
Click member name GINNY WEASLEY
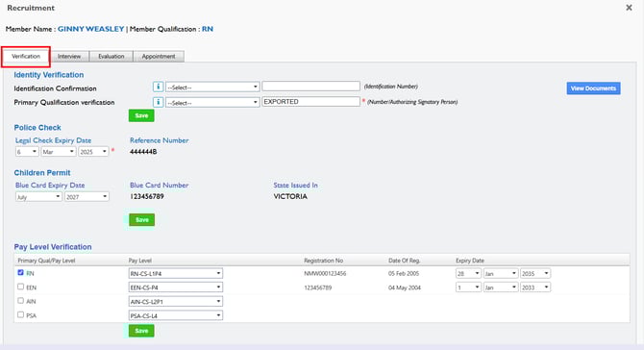click(x=90, y=29)
